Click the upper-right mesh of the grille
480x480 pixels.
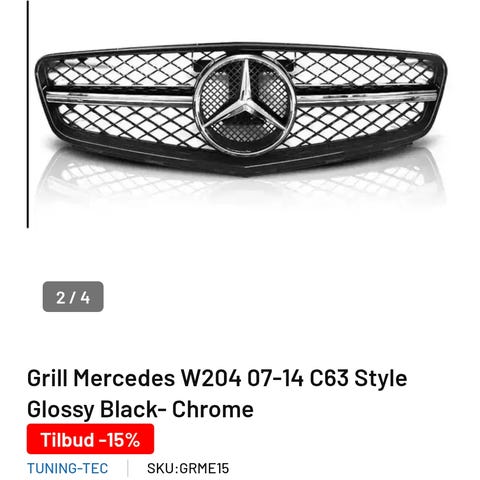(x=360, y=69)
